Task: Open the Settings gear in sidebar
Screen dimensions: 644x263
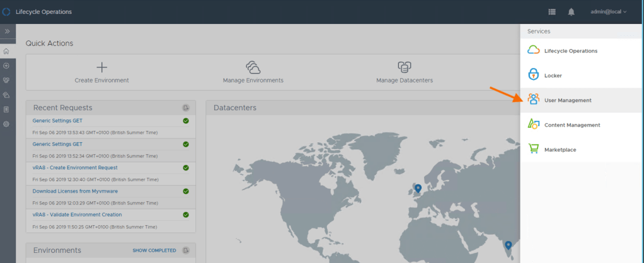Action: click(6, 124)
